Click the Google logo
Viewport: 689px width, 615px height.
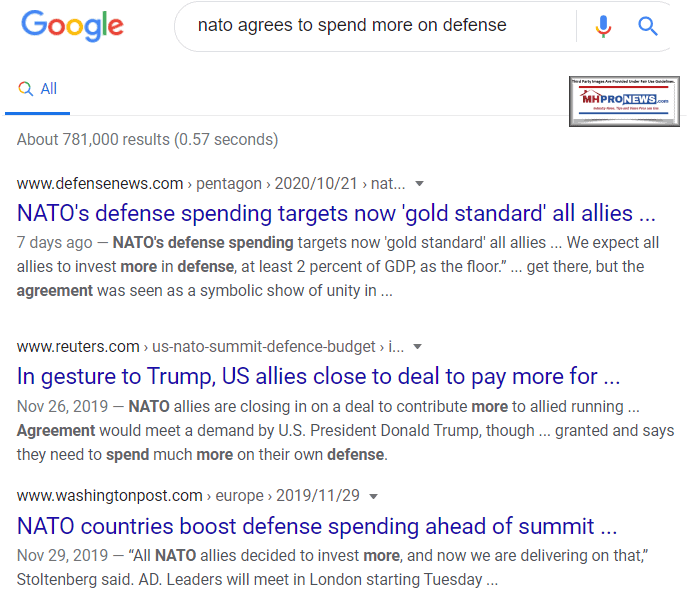(x=72, y=26)
